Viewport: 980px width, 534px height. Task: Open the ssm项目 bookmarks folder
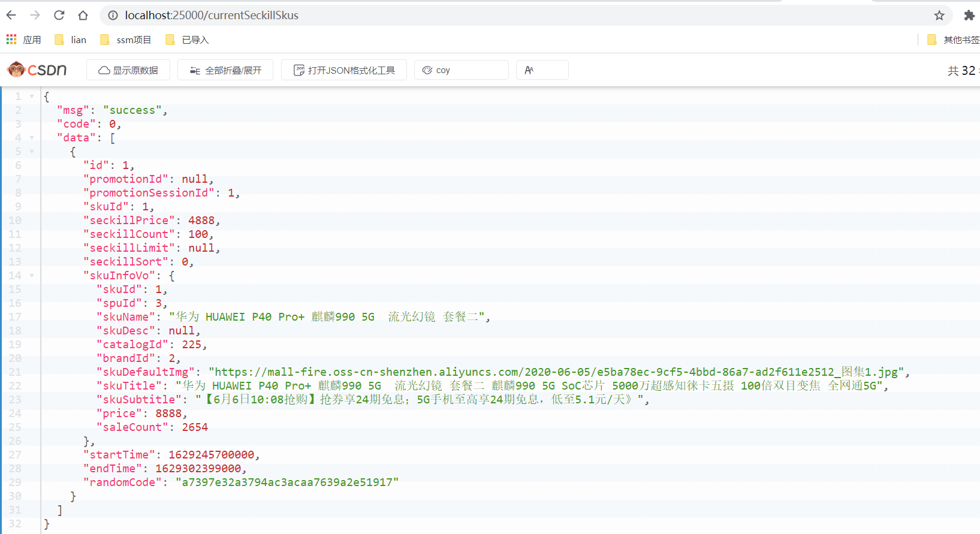click(x=125, y=40)
